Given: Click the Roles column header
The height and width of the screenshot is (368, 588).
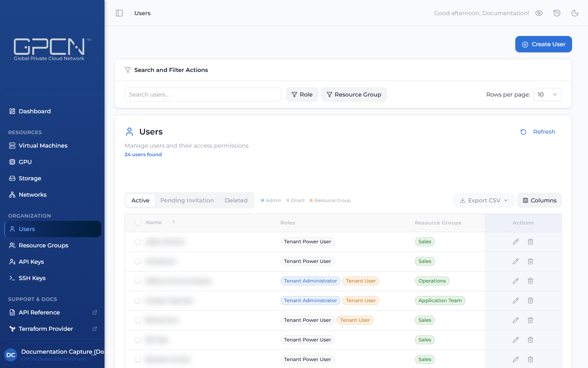Looking at the screenshot, I should 287,223.
